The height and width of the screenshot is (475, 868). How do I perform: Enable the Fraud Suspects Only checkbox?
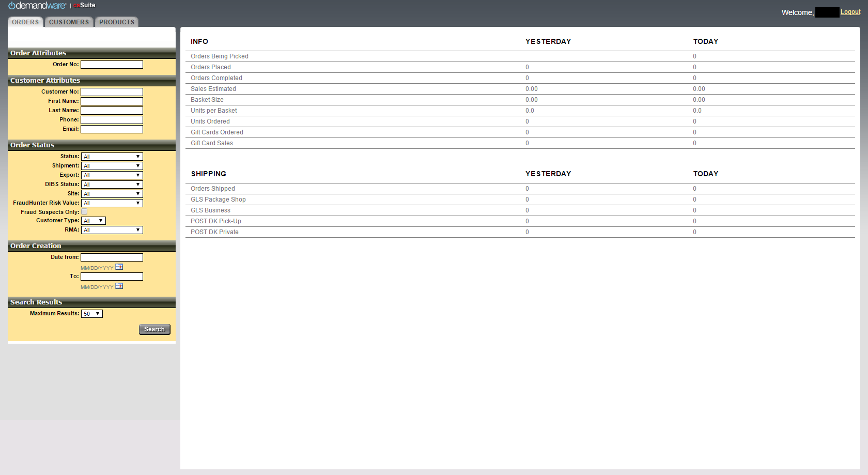(84, 211)
